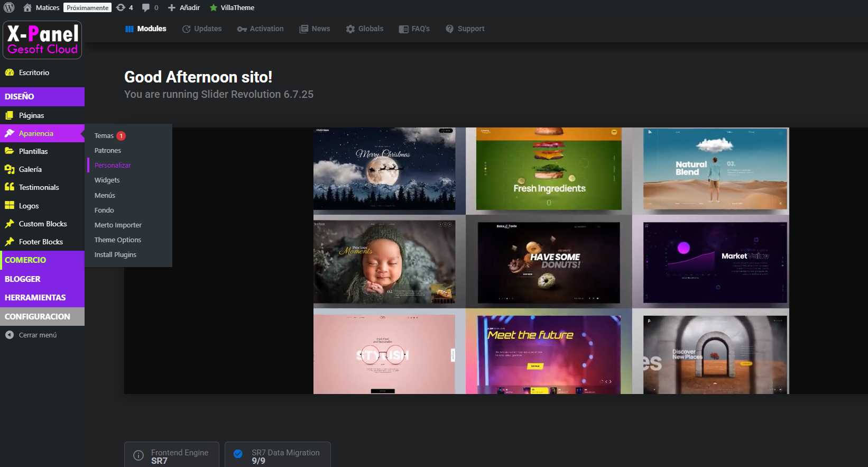Open the Activation tab

click(x=261, y=29)
